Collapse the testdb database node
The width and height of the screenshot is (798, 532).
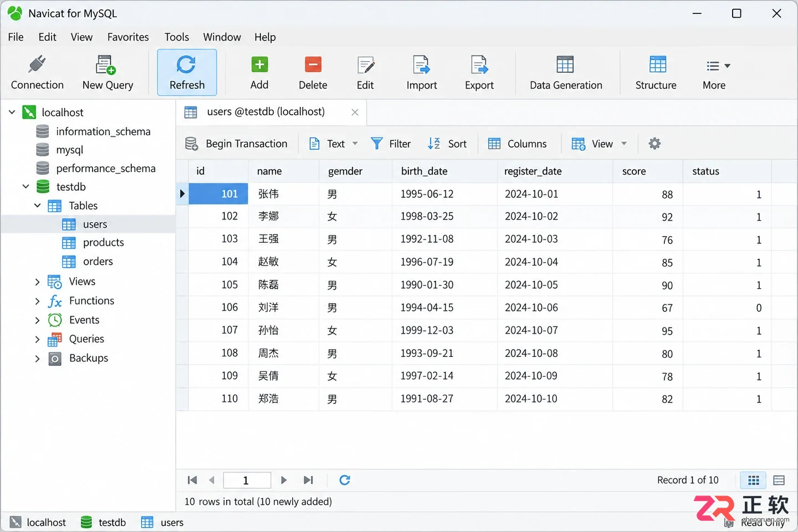click(x=25, y=187)
